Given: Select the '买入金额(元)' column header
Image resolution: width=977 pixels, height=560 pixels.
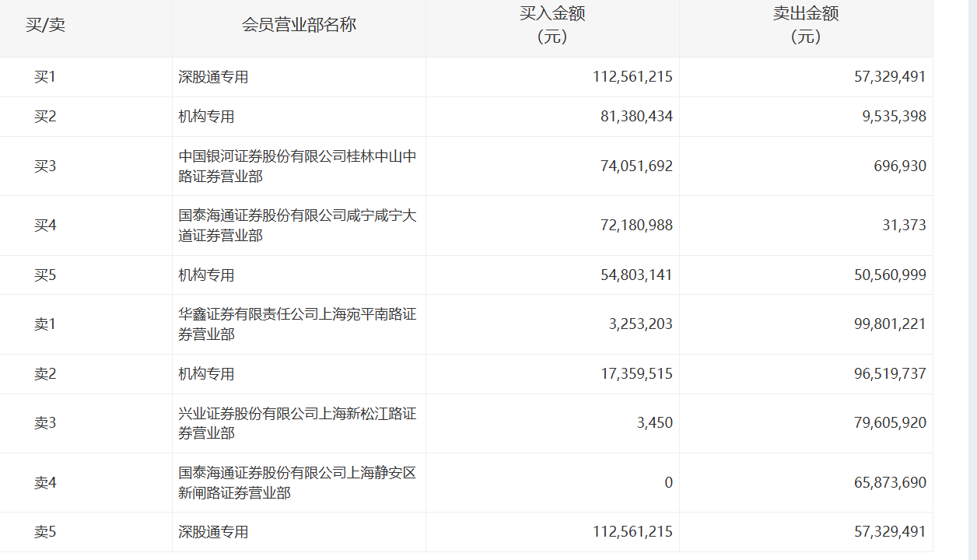Looking at the screenshot, I should (552, 25).
